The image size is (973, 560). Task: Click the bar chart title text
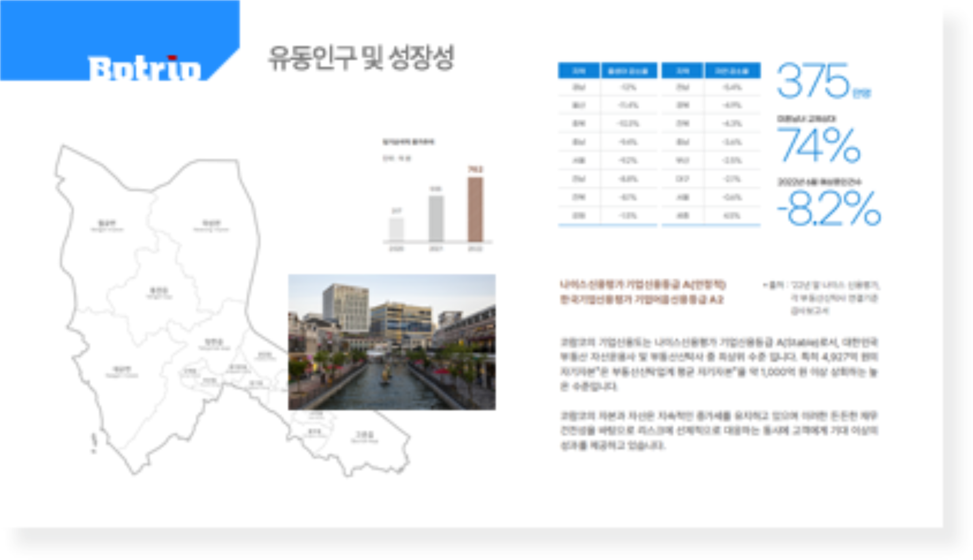(408, 141)
